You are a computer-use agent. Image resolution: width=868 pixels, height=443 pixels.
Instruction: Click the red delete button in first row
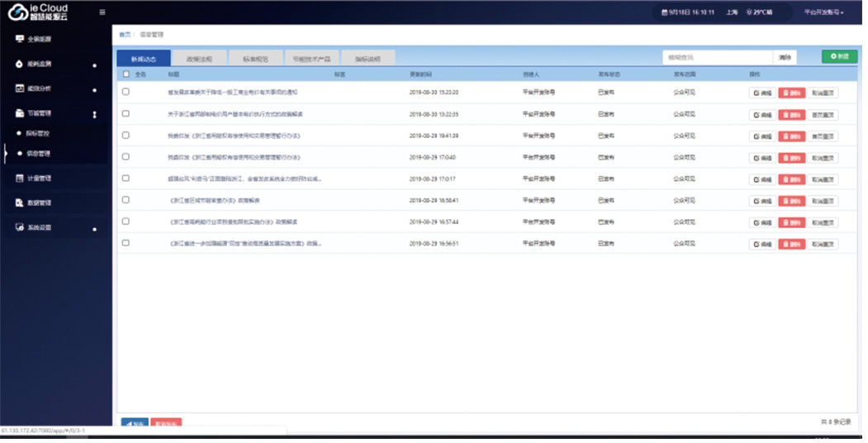791,93
